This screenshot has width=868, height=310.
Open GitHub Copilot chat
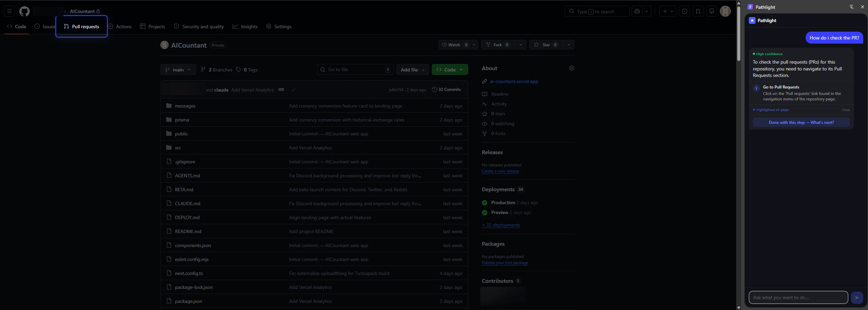coord(637,11)
